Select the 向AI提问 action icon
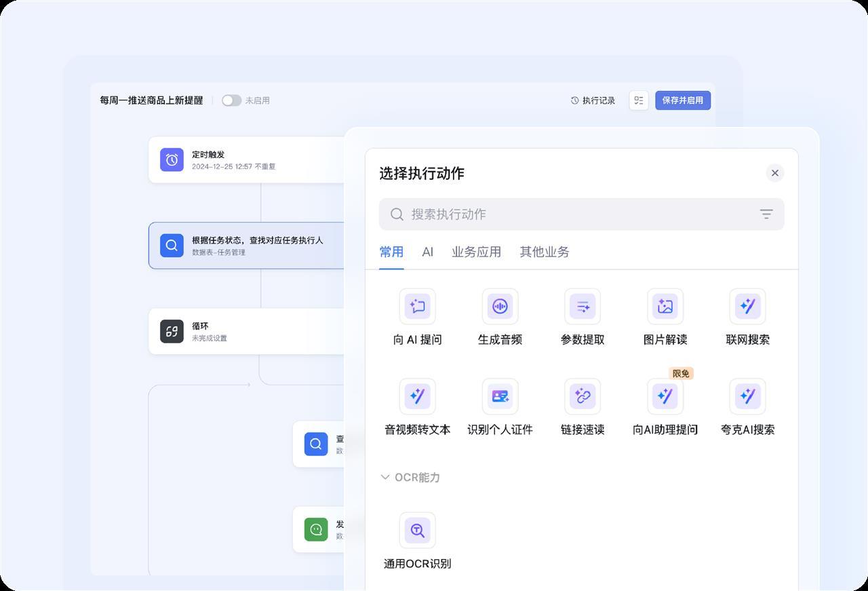Screen dimensions: 868x591 coord(417,306)
